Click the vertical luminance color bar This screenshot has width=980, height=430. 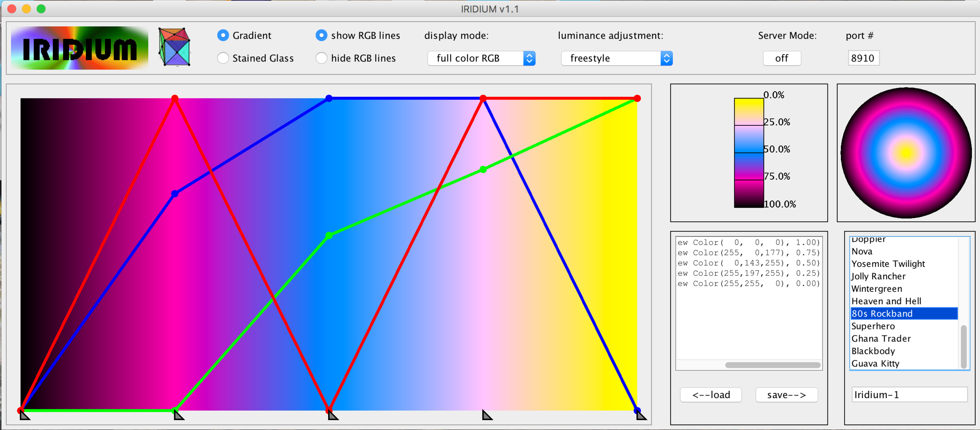749,153
